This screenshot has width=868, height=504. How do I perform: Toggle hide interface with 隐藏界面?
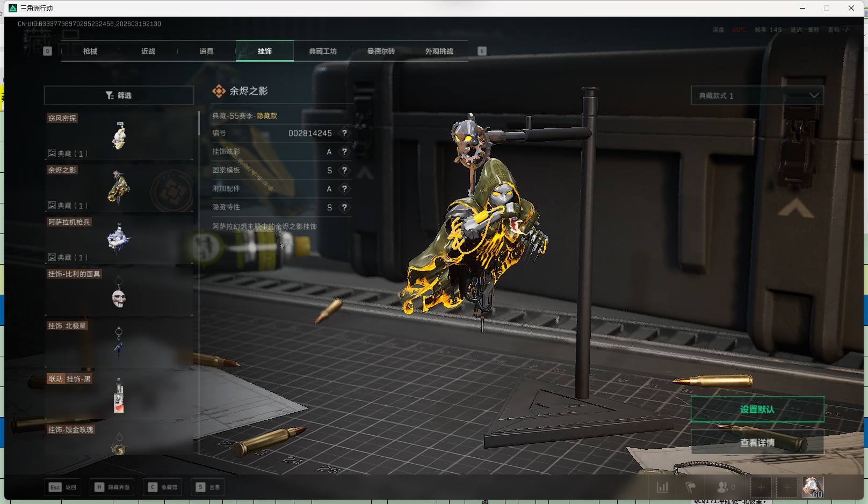(x=112, y=487)
